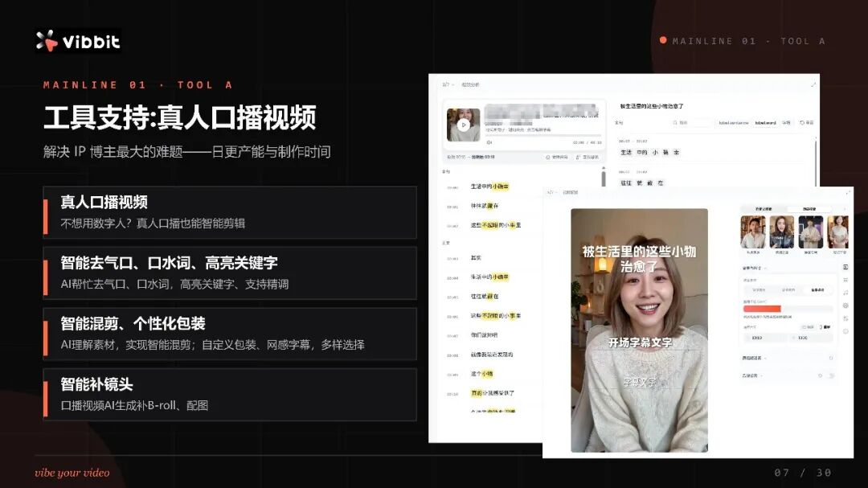This screenshot has width=868, height=488.
Task: Click the expand icon at top-right of the analysis window
Action: point(813,84)
